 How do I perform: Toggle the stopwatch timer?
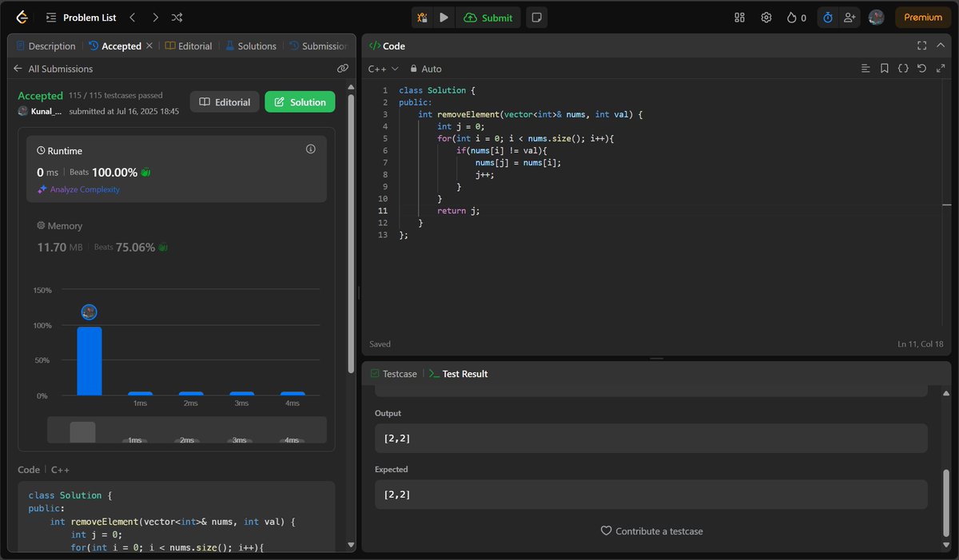pyautogui.click(x=828, y=18)
